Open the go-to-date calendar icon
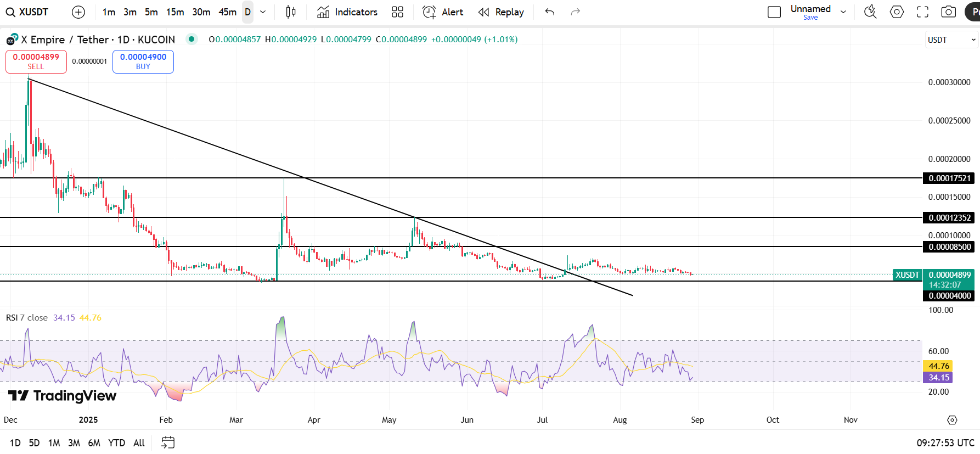This screenshot has width=980, height=454. coord(168,442)
